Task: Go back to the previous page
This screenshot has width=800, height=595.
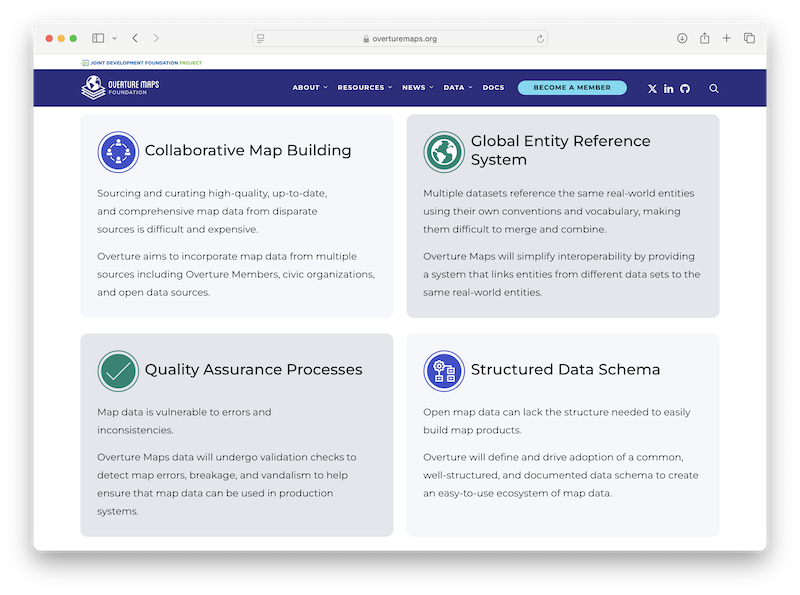Action: pyautogui.click(x=135, y=38)
